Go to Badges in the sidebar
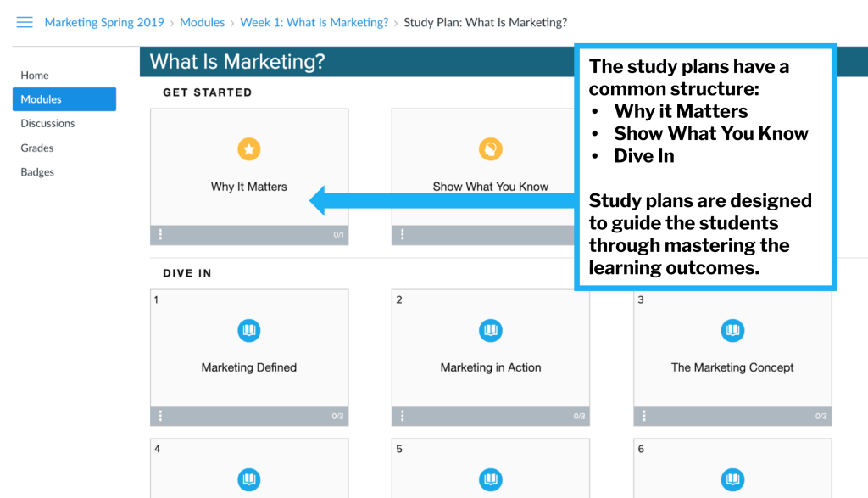This screenshot has height=498, width=868. pyautogui.click(x=37, y=172)
